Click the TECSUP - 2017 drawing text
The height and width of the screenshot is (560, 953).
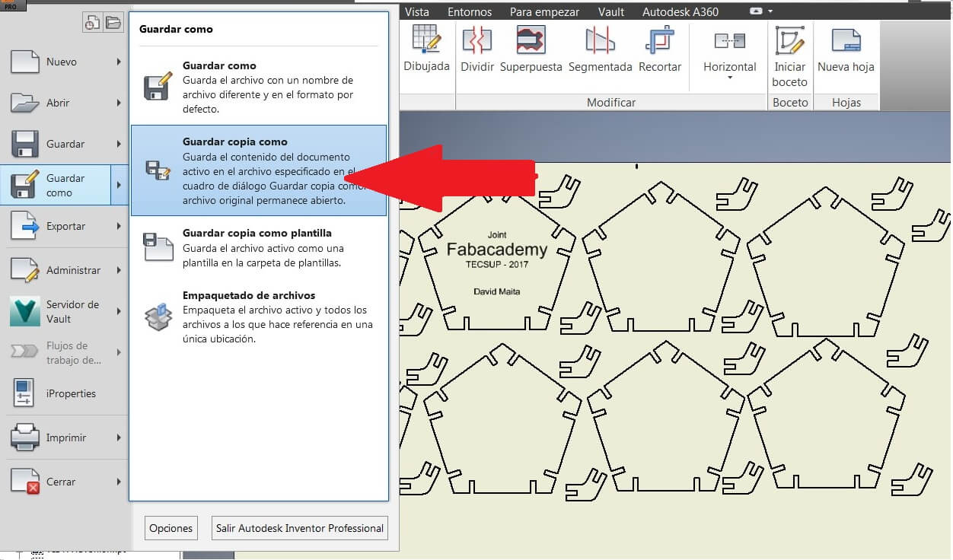tap(497, 264)
